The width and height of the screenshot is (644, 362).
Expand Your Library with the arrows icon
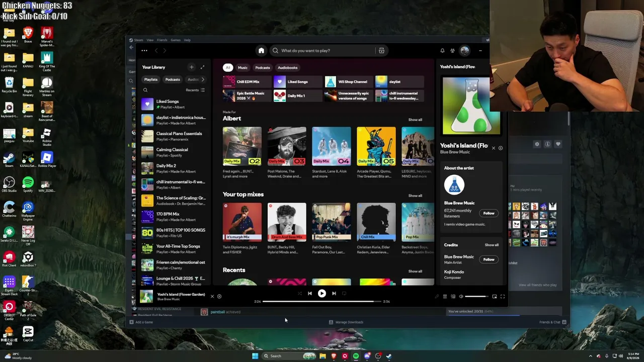point(202,67)
